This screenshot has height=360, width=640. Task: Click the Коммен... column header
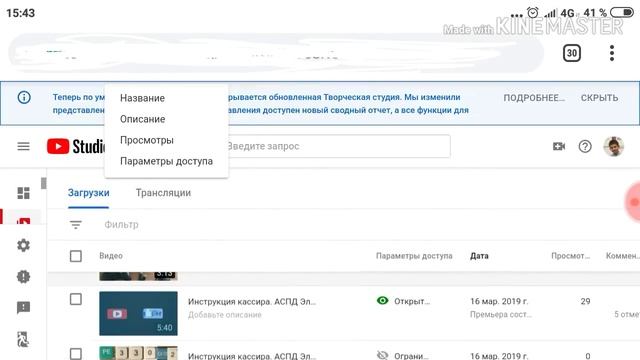pos(623,256)
